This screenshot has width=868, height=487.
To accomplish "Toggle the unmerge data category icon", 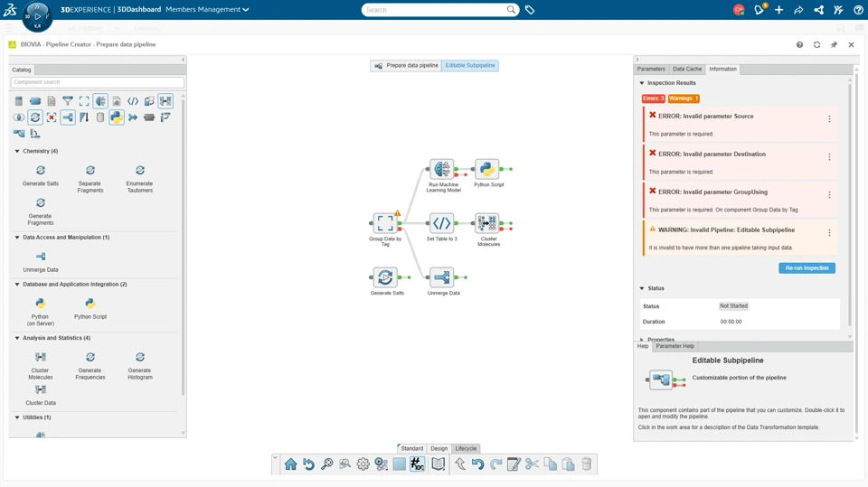I will pyautogui.click(x=68, y=117).
